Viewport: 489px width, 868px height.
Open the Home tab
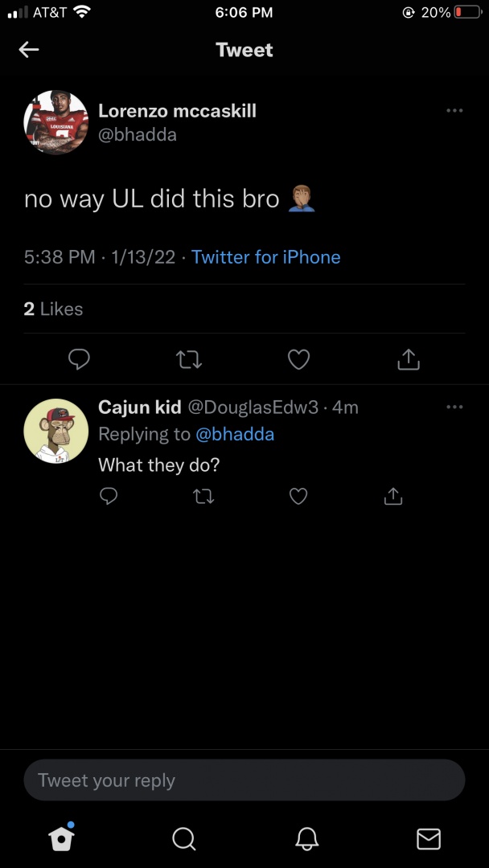click(62, 838)
